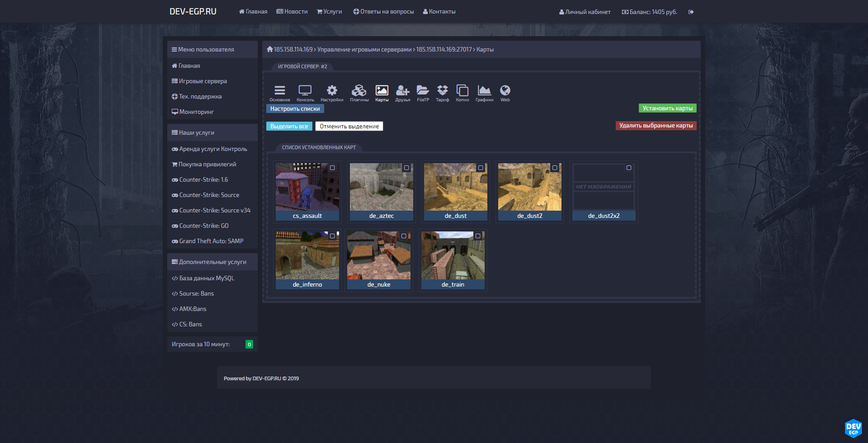Click the DEV-EGP.RU site logo
Viewport: 868px width, 443px height.
[193, 11]
